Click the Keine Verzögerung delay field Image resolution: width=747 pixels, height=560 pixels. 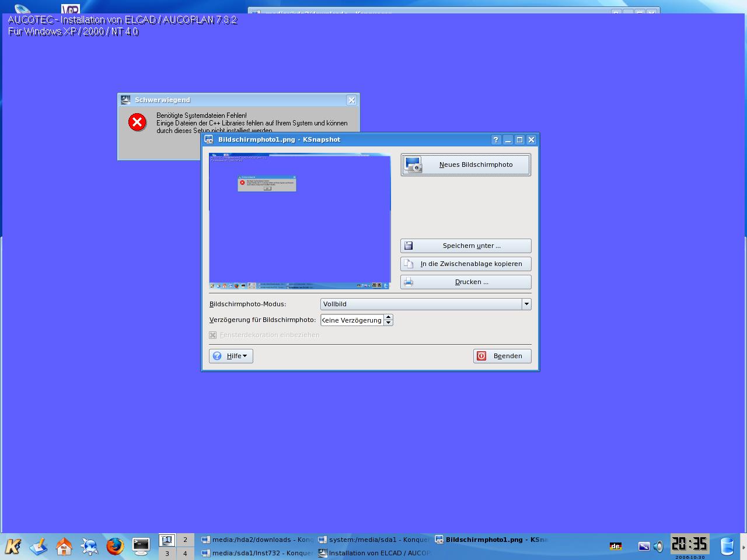[352, 320]
